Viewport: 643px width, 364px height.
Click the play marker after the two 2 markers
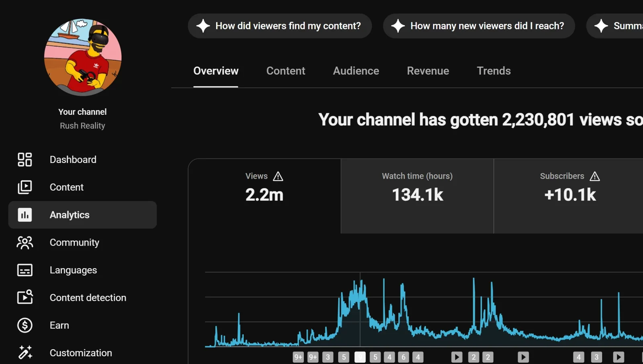(523, 357)
